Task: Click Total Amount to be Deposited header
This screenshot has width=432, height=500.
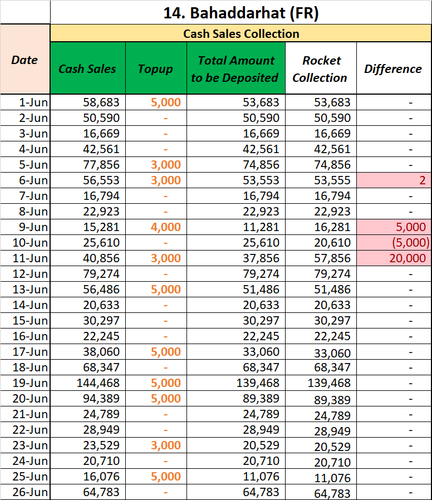Action: click(x=236, y=68)
